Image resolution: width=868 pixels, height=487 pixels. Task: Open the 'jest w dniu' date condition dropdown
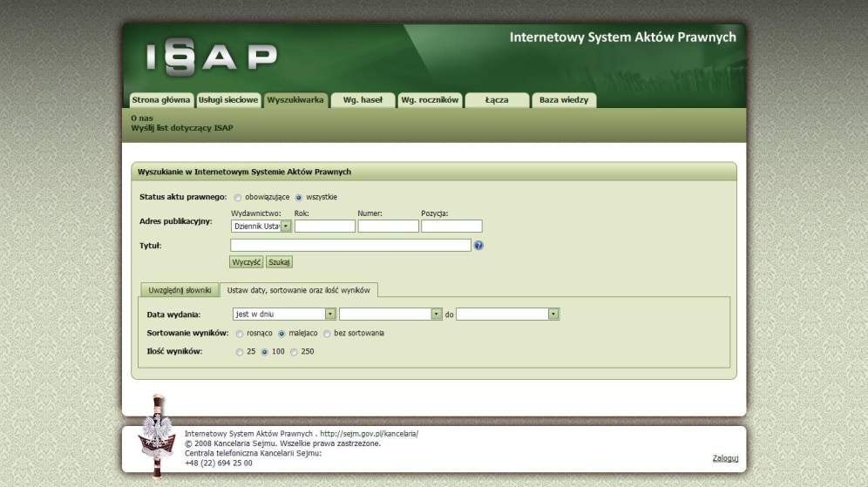(x=284, y=314)
